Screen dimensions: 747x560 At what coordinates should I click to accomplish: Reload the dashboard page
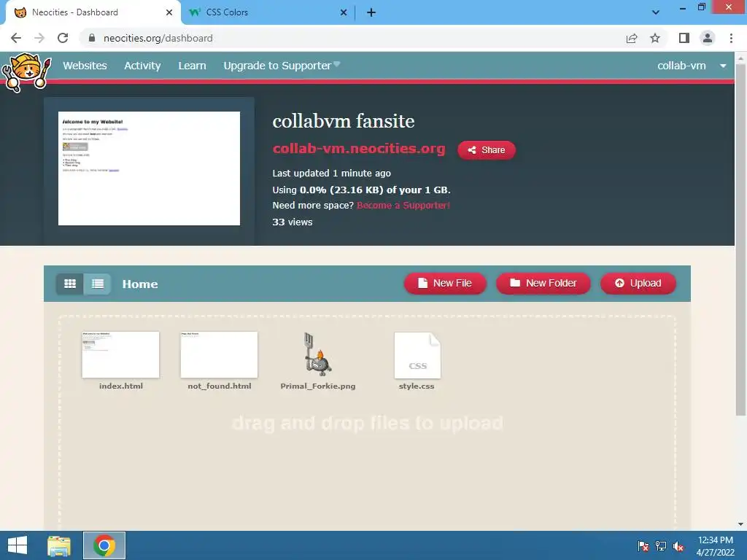pos(63,38)
